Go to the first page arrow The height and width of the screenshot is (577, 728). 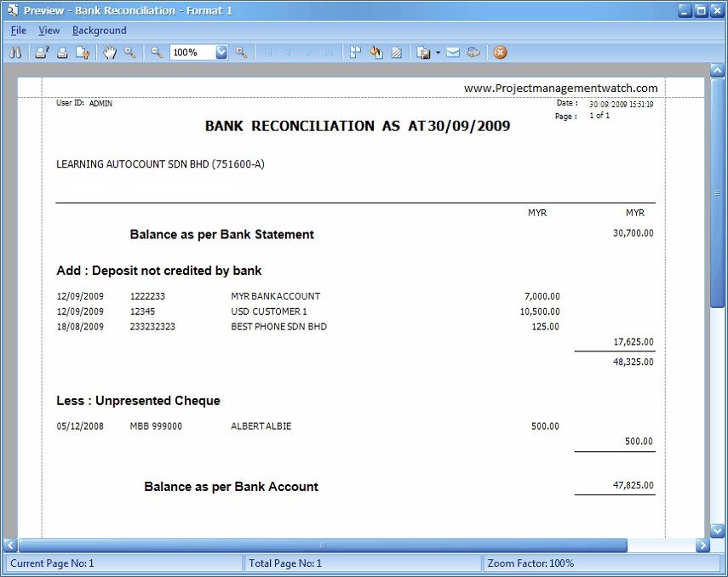click(x=268, y=53)
